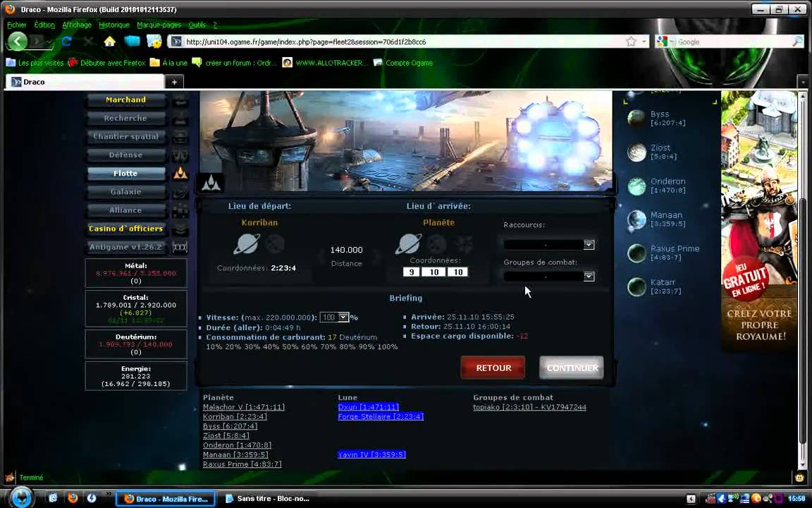The image size is (812, 508).
Task: Click the Recherche side icon
Action: [x=180, y=119]
